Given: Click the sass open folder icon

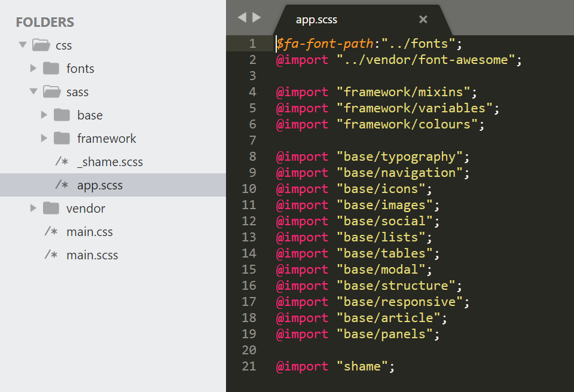Looking at the screenshot, I should point(51,91).
